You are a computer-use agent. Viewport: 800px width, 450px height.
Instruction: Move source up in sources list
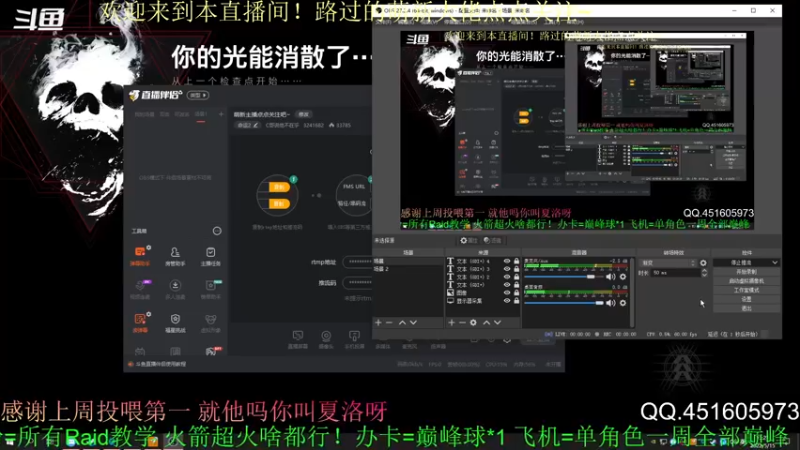coord(486,322)
